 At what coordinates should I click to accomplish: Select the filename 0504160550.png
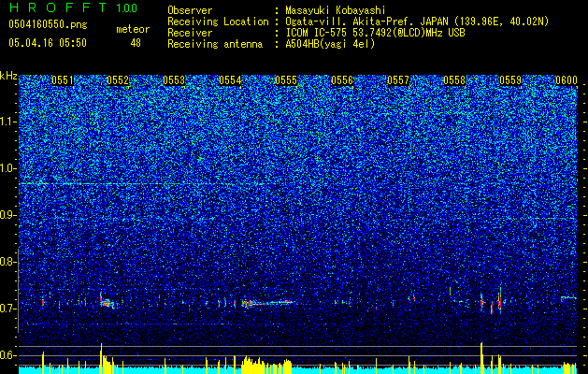pyautogui.click(x=48, y=25)
